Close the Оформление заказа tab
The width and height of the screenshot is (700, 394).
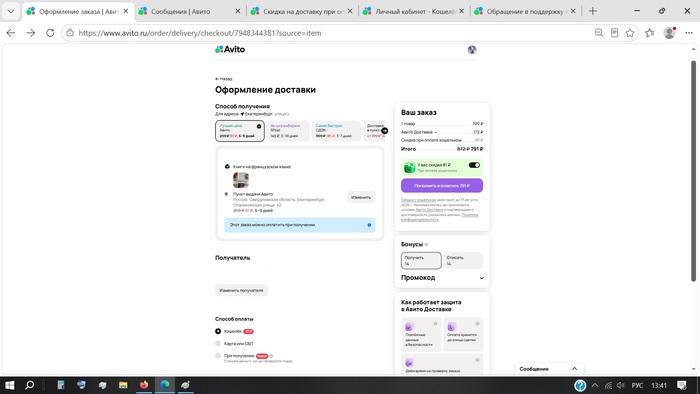pos(126,11)
